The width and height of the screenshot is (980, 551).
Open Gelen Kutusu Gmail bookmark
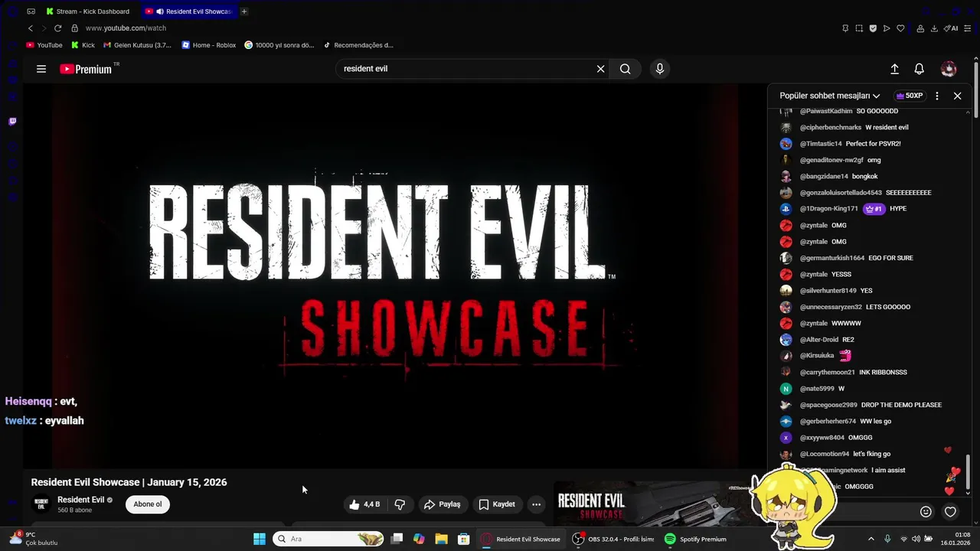tap(138, 45)
